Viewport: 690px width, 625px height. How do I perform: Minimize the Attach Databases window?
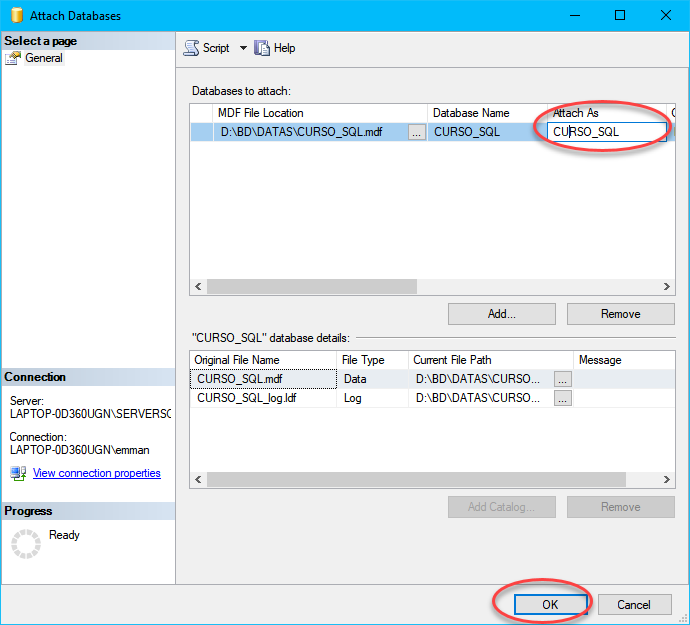click(575, 15)
